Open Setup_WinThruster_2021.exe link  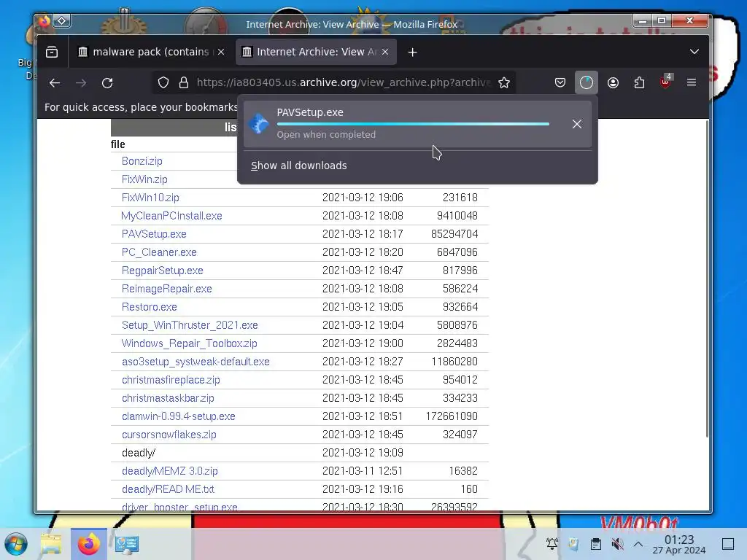pos(190,325)
